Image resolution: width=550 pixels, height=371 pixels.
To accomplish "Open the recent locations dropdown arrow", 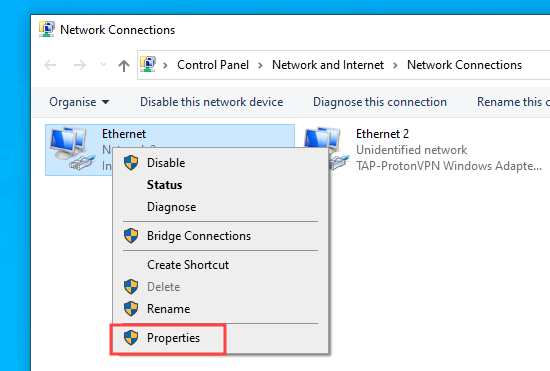I will pos(103,65).
